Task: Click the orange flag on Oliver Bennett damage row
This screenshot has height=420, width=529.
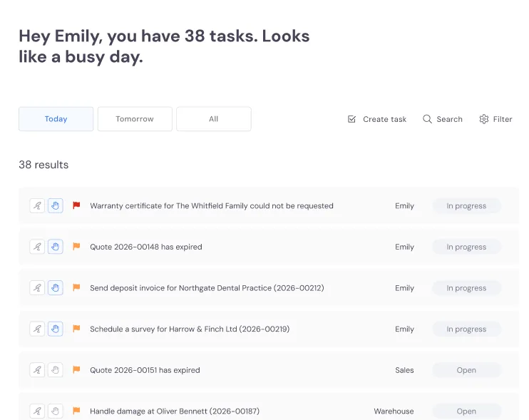Action: (x=76, y=411)
